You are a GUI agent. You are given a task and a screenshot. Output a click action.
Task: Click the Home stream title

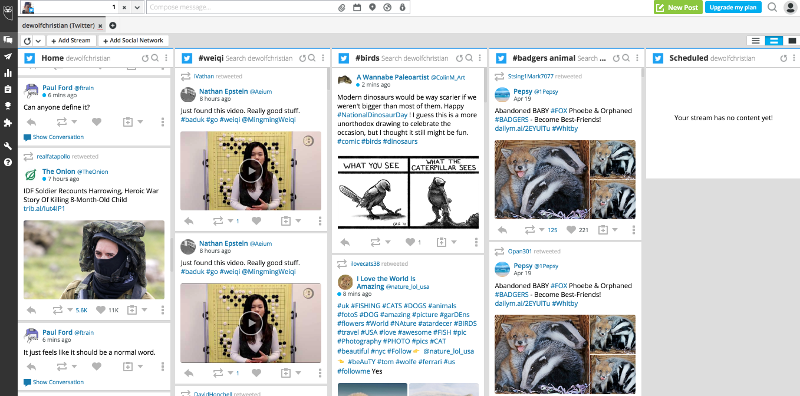click(x=52, y=58)
